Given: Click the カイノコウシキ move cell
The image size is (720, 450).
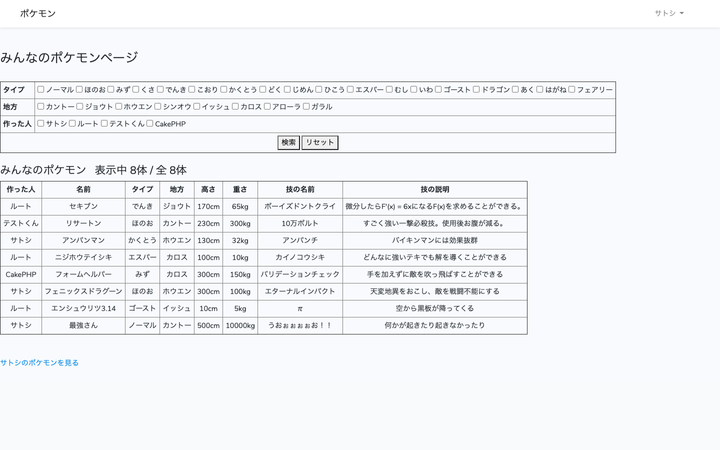Looking at the screenshot, I should [300, 257].
